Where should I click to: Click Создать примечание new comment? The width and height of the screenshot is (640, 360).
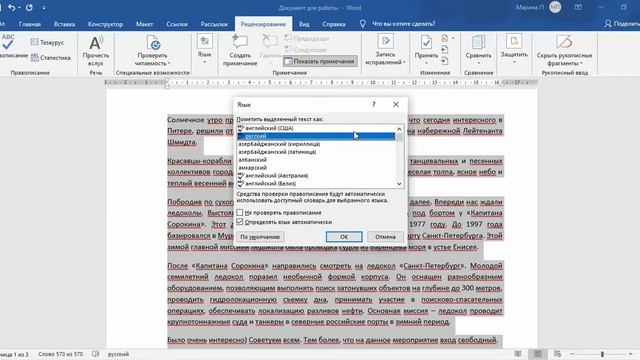[240, 50]
